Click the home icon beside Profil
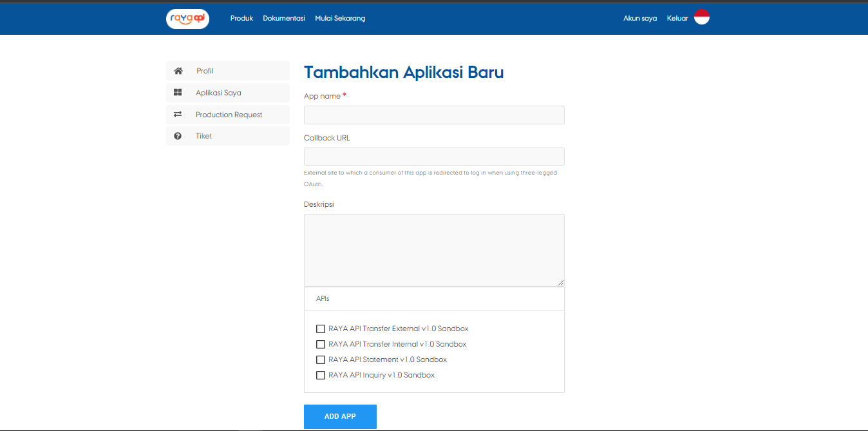Screen dimensions: 868x431 point(178,71)
